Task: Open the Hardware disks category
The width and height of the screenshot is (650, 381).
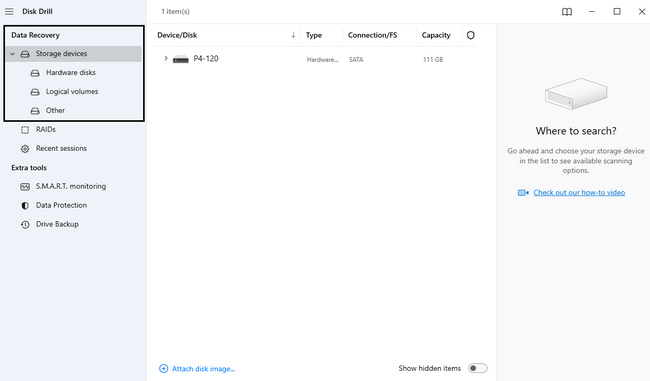Action: point(71,73)
